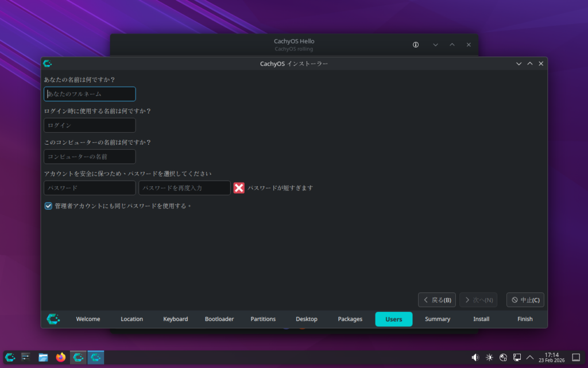
Task: Click the info icon in CachyOS Hello
Action: [x=416, y=45]
